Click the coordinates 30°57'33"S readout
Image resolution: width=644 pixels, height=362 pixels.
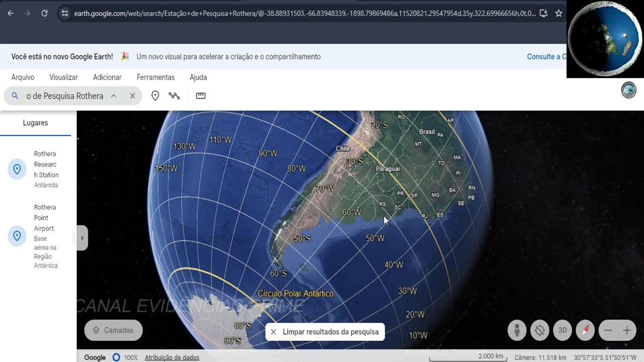(605, 357)
